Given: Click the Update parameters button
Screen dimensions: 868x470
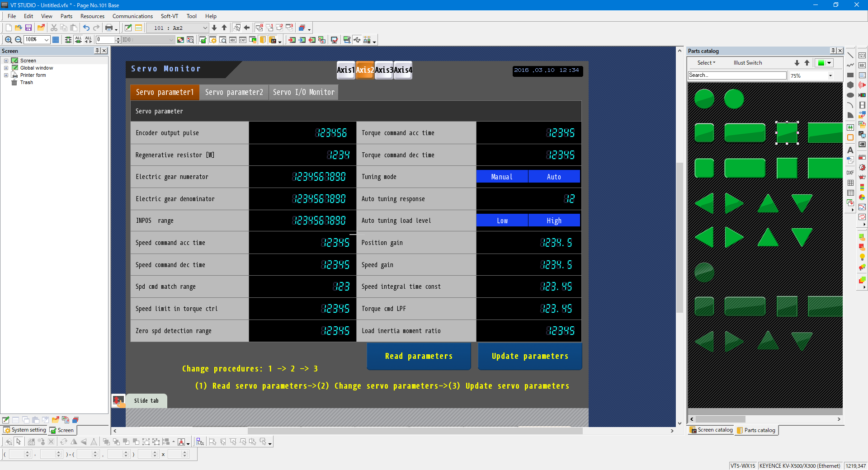Looking at the screenshot, I should click(x=530, y=356).
